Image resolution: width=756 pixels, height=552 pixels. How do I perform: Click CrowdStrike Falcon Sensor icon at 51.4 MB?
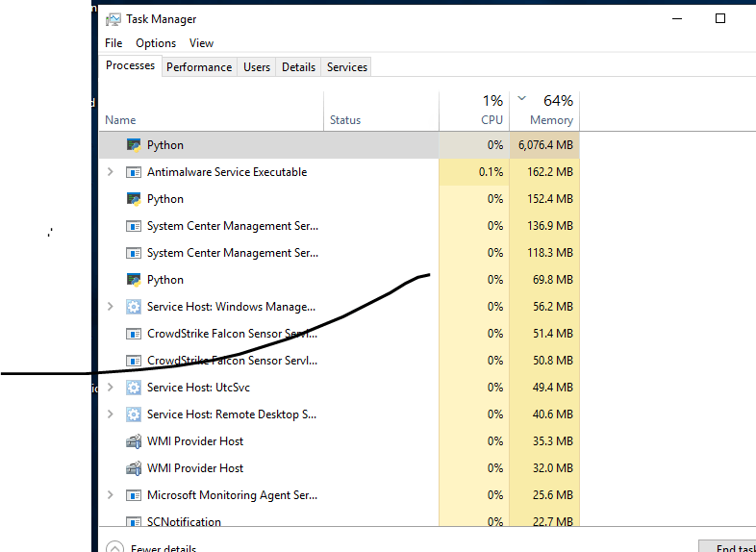click(134, 334)
